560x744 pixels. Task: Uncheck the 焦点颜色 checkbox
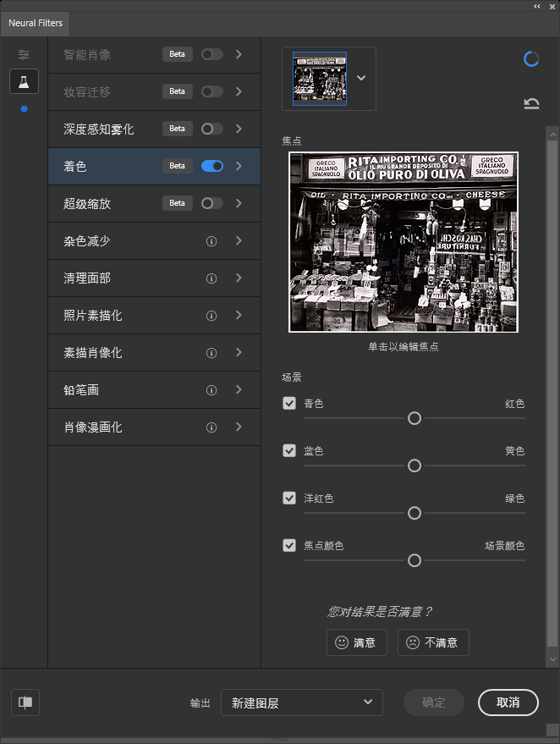coord(289,545)
